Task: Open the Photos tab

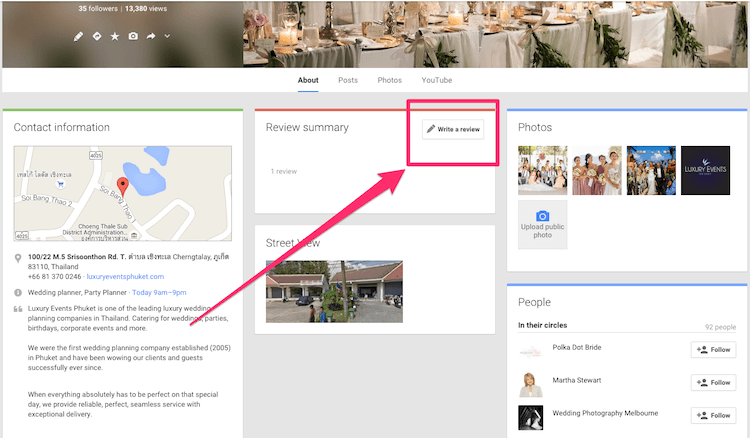Action: (x=389, y=80)
